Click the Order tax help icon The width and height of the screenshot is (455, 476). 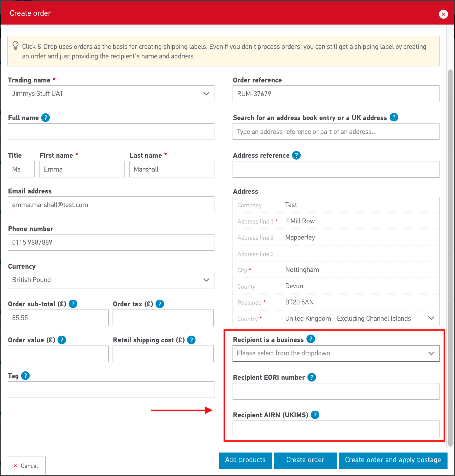click(x=159, y=304)
